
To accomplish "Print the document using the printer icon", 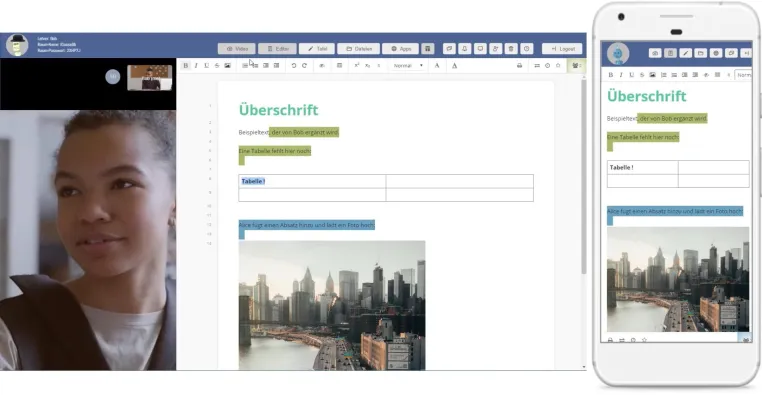I will click(520, 66).
